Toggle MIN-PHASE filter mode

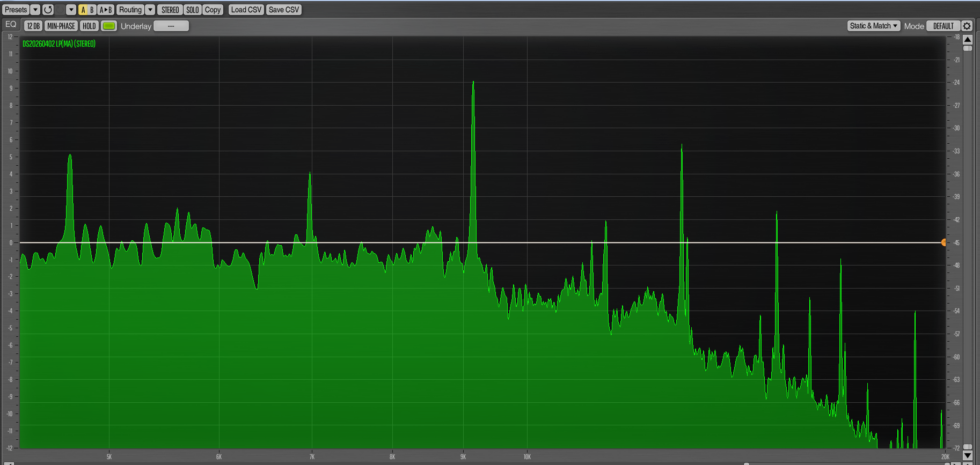pos(61,26)
